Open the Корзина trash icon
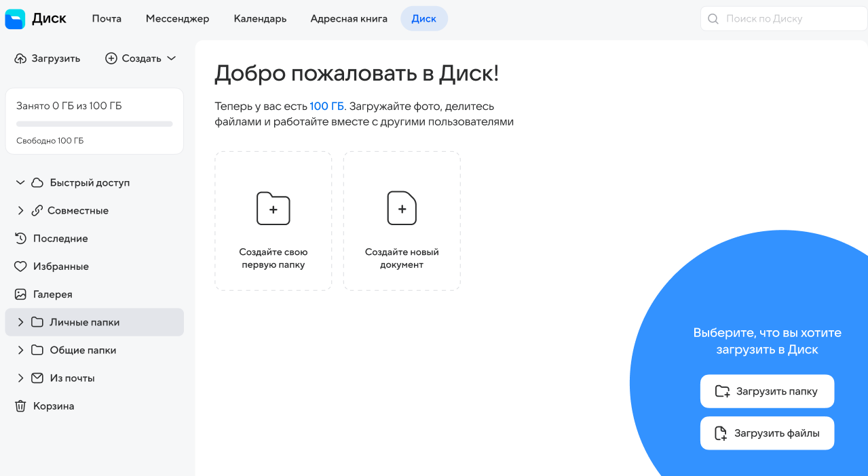The height and width of the screenshot is (476, 868). pyautogui.click(x=20, y=406)
